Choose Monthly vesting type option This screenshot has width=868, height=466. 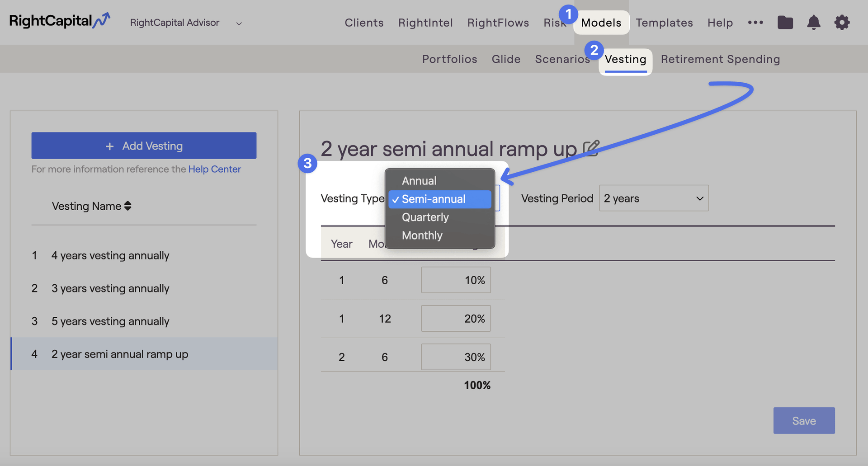pos(439,235)
